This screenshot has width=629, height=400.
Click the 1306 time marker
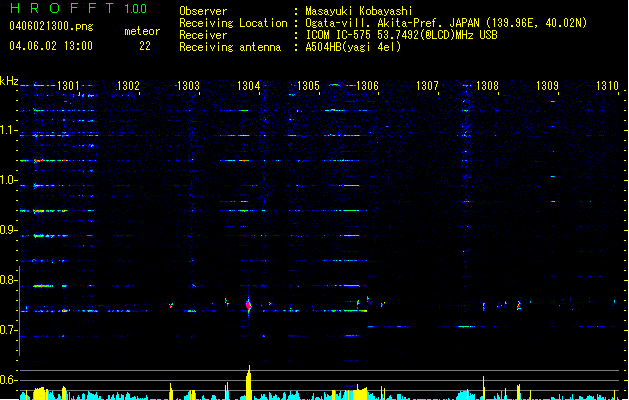point(367,86)
